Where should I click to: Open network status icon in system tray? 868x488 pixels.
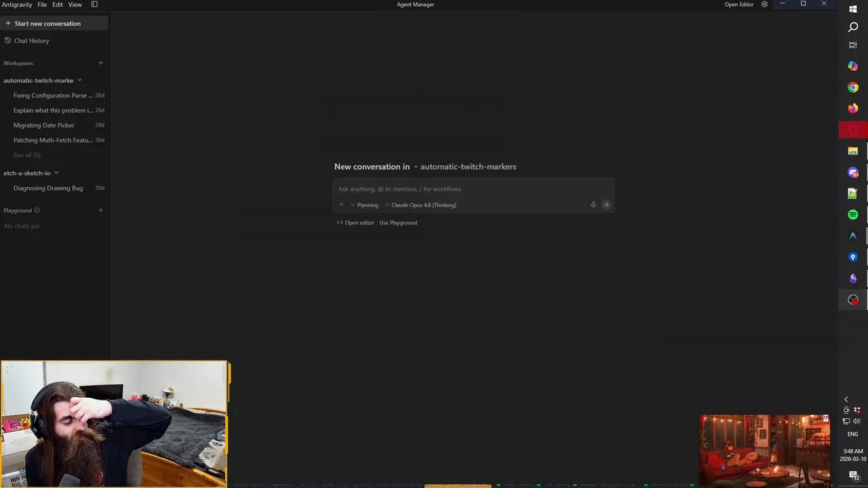point(846,422)
